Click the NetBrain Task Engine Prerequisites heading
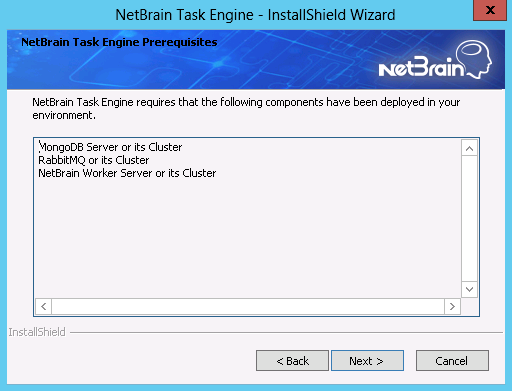This screenshot has height=391, width=512. point(119,42)
